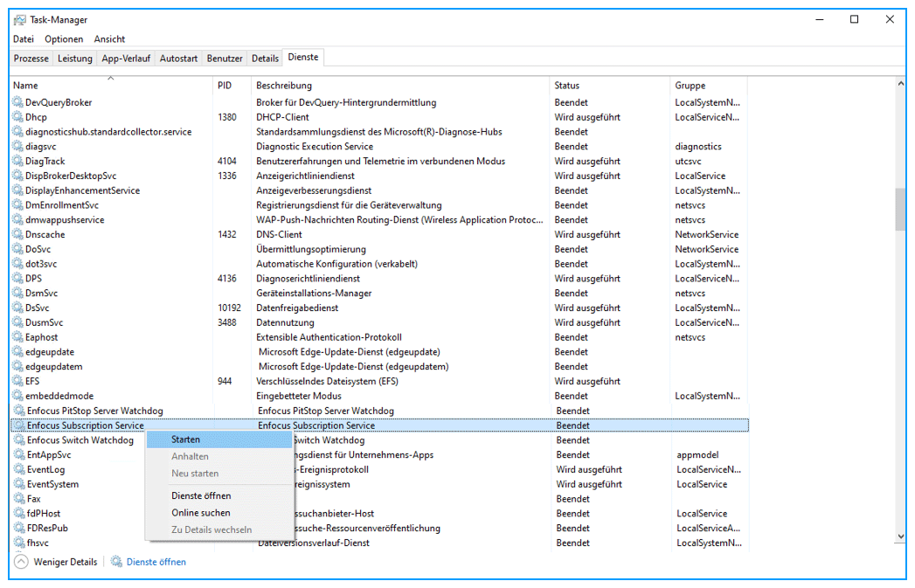
Task: Sort services by the Status column header
Action: (567, 86)
